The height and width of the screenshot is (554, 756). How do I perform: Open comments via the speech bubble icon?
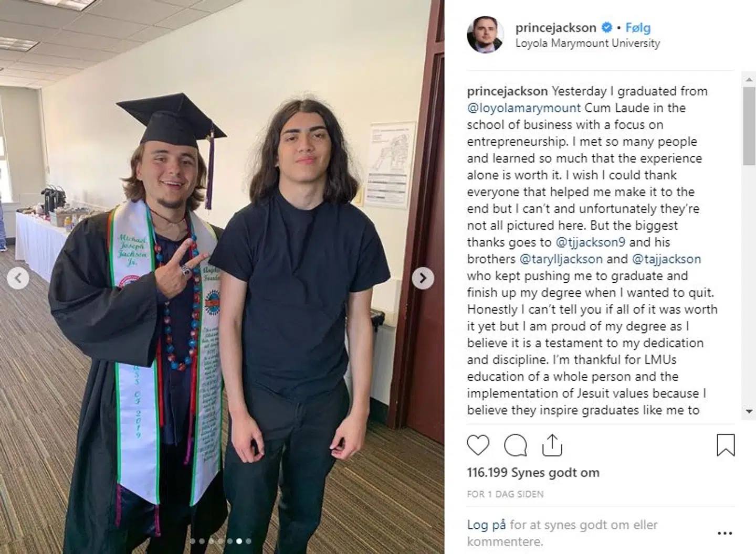[x=515, y=445]
